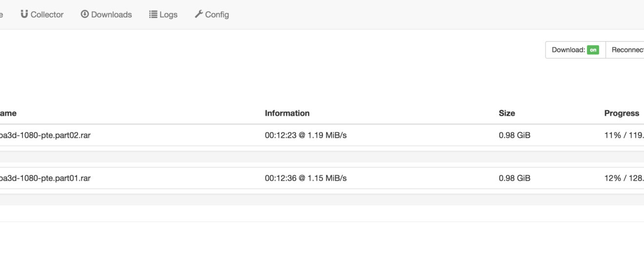The height and width of the screenshot is (254, 644).
Task: Click the list icon beside Logs
Action: [x=153, y=14]
